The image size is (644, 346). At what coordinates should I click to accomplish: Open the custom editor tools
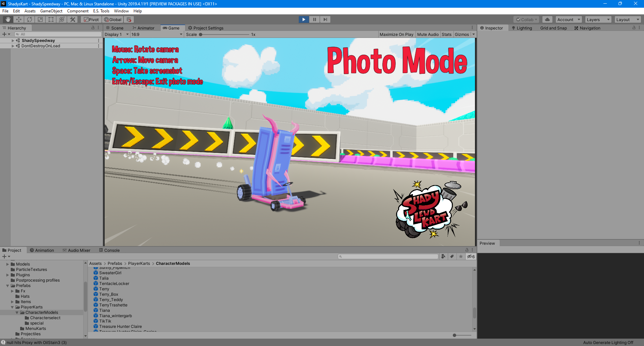coord(72,19)
